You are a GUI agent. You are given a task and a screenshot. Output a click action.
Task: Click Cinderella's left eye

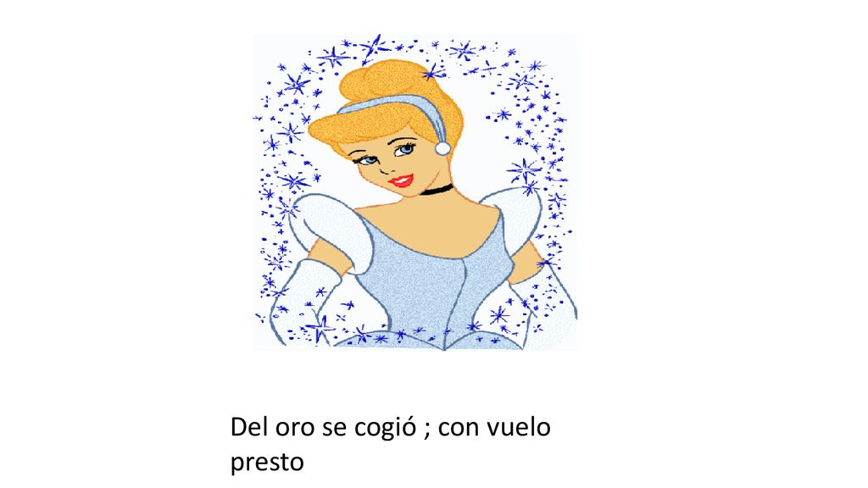click(366, 160)
